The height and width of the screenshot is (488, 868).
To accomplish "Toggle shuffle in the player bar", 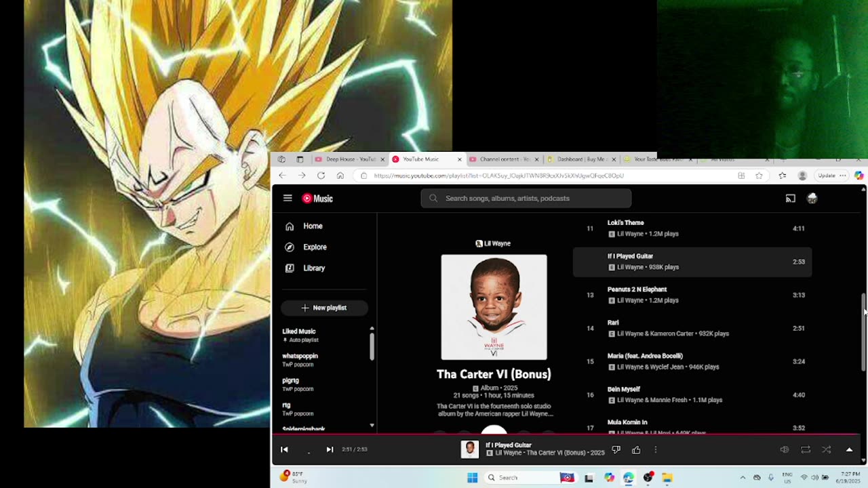I will coord(826,449).
